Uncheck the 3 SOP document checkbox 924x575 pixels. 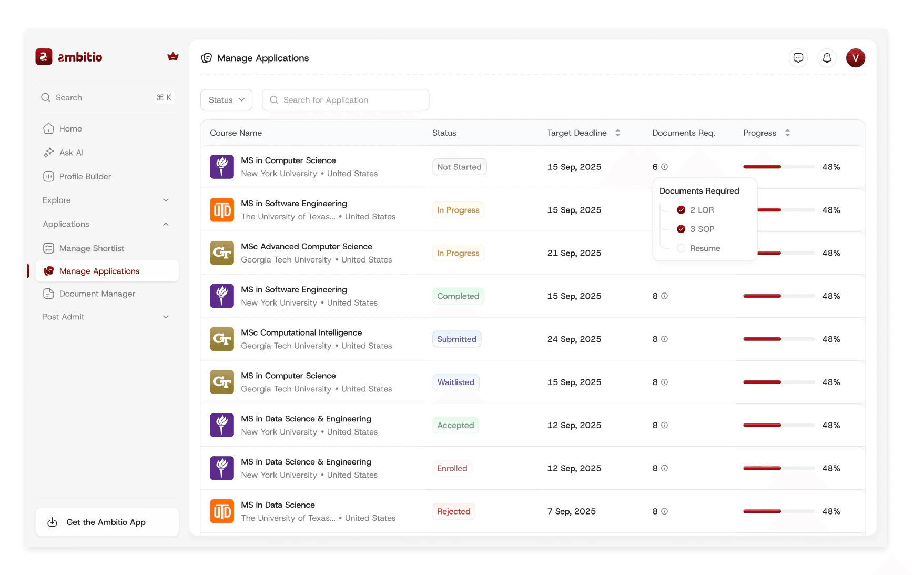[x=681, y=229]
